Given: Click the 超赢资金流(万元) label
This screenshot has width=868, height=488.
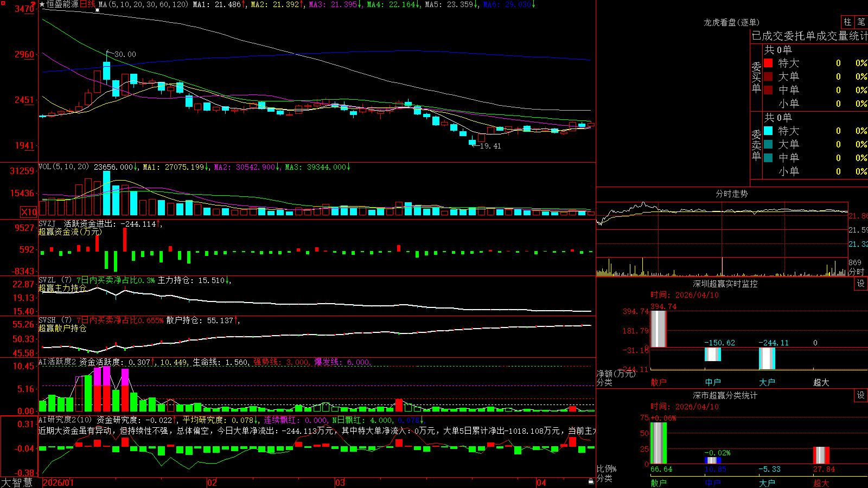Looking at the screenshot, I should pos(70,232).
